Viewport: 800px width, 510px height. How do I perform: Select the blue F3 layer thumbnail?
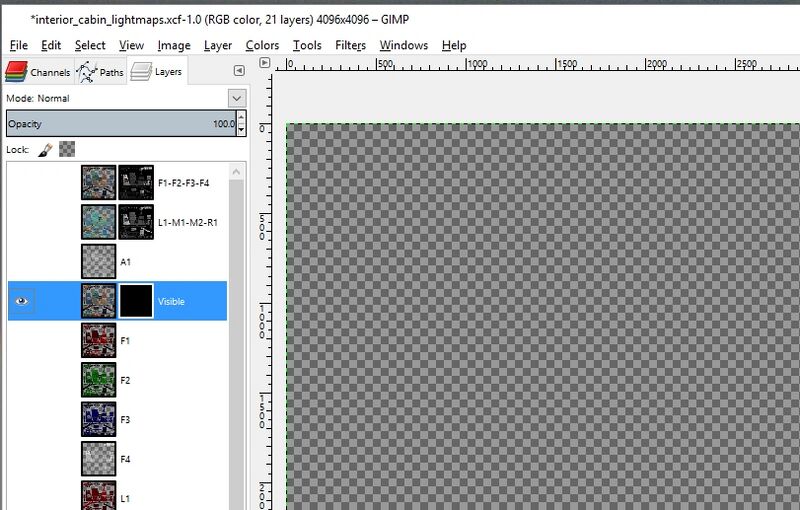tap(98, 419)
